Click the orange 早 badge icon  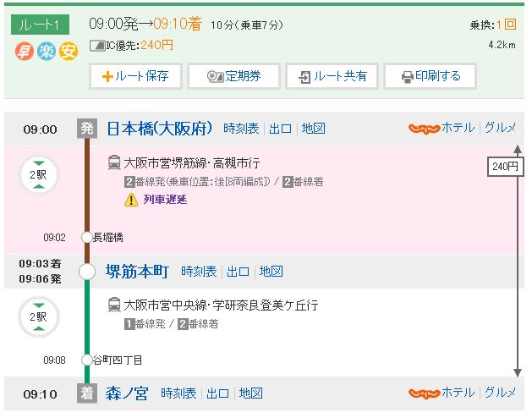pyautogui.click(x=24, y=52)
